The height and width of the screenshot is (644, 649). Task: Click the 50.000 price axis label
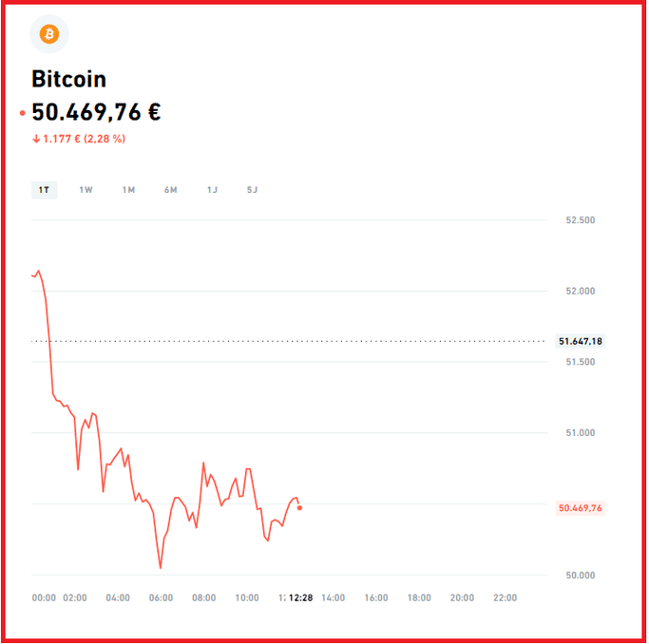pos(580,575)
